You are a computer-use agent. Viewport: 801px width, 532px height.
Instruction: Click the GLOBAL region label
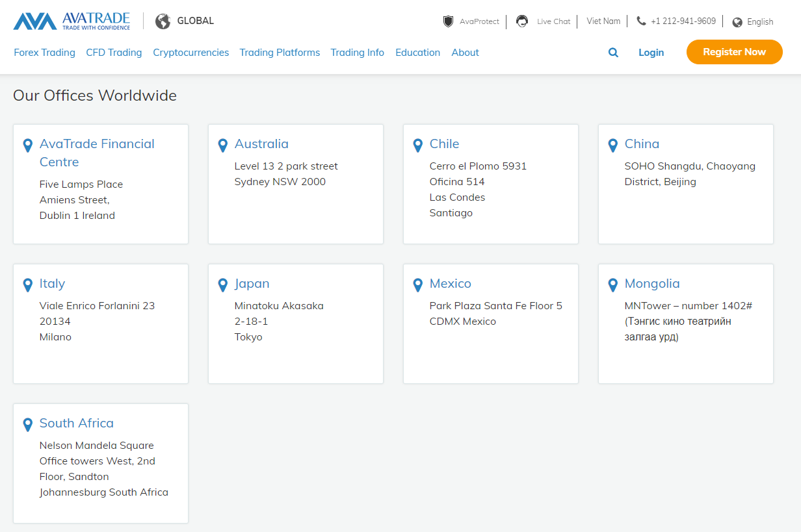(x=195, y=21)
